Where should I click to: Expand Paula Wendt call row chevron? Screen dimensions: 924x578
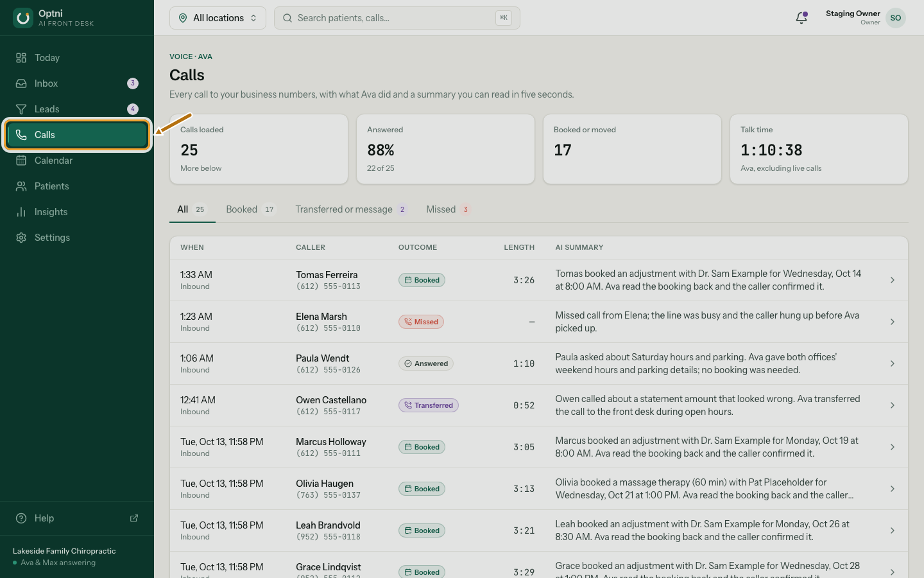[x=892, y=363]
